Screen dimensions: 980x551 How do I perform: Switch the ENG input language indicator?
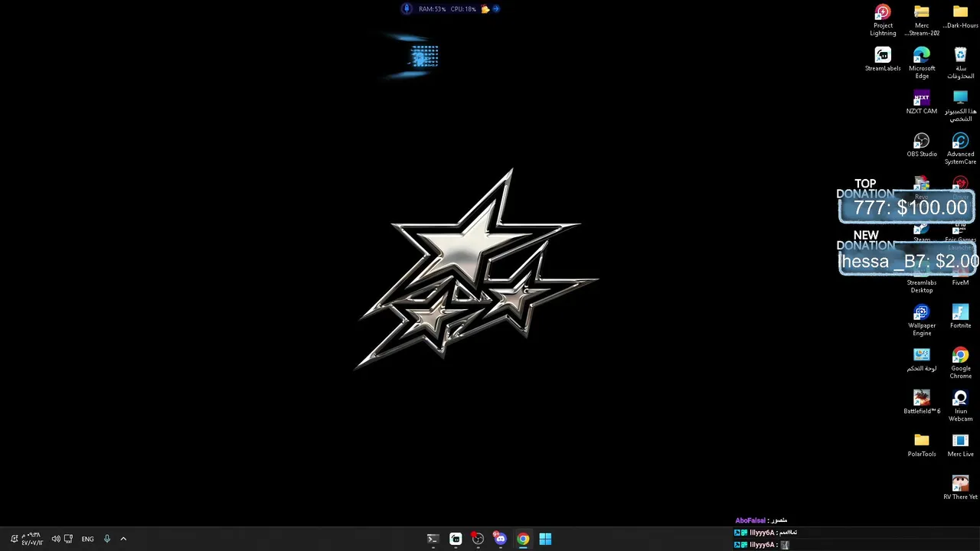pos(88,539)
